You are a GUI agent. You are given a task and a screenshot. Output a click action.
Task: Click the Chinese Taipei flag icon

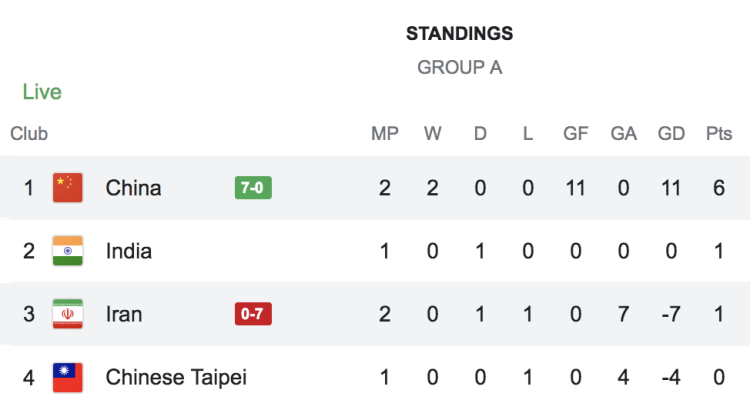(67, 377)
